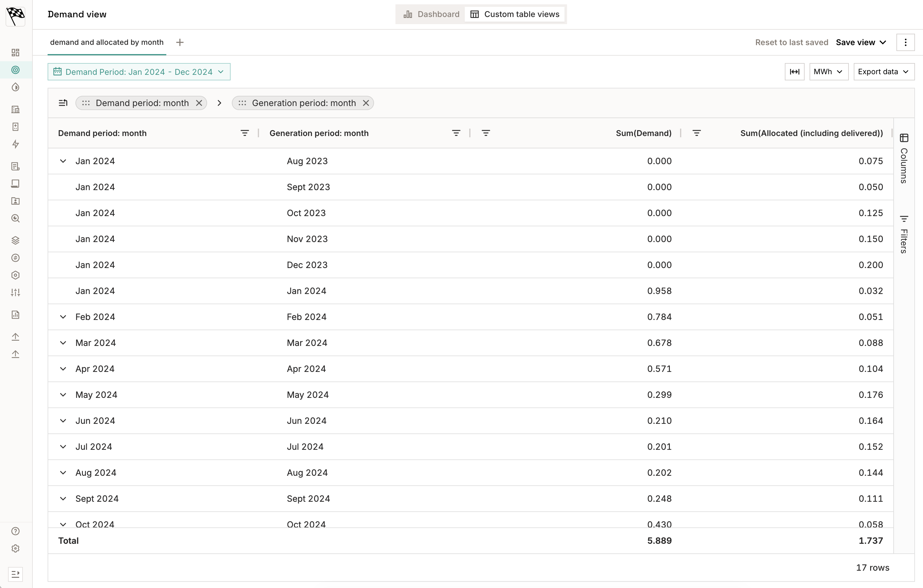Screen dimensions: 923x588
Task: Open the three-dot more options menu
Action: click(x=905, y=42)
